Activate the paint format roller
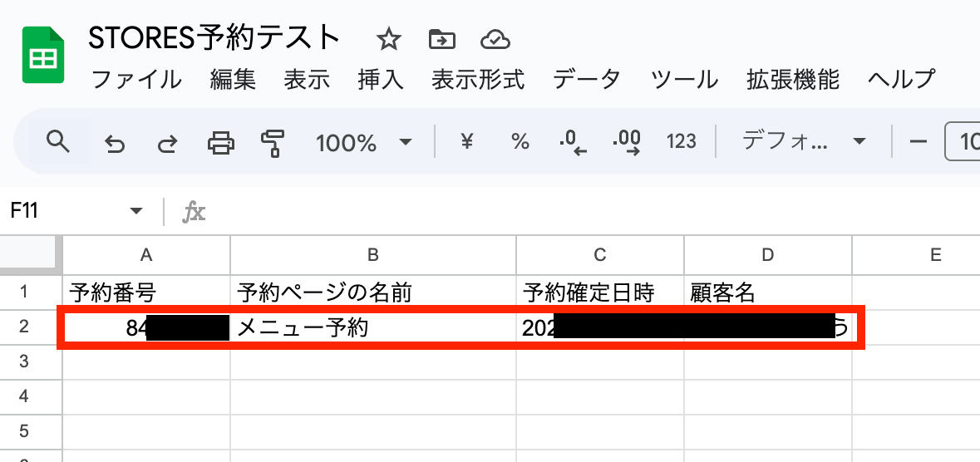Viewport: 980px width, 462px height. pos(272,143)
